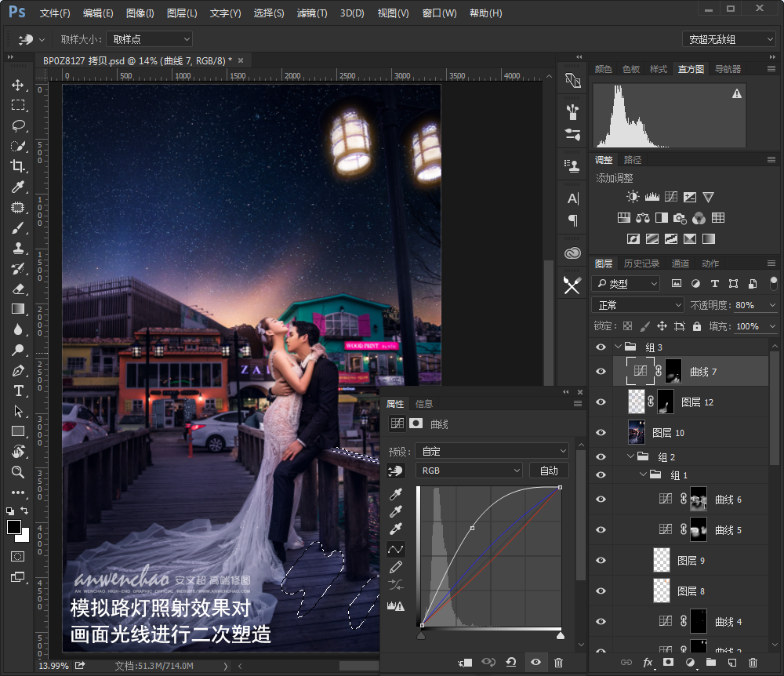Hide the 图层 10 layer
Viewport: 784px width, 676px height.
click(x=601, y=432)
